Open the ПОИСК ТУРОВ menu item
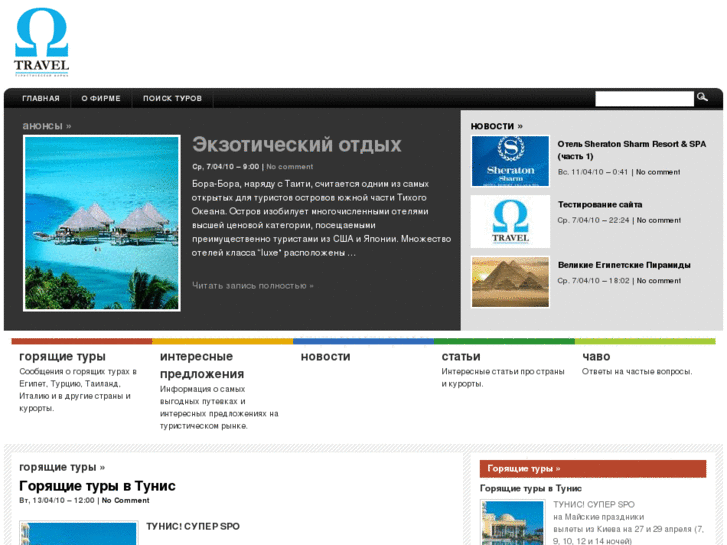The image size is (727, 545). pyautogui.click(x=172, y=98)
